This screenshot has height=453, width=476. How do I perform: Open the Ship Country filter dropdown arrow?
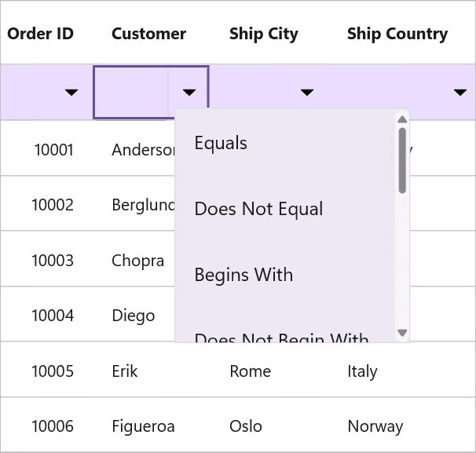460,92
